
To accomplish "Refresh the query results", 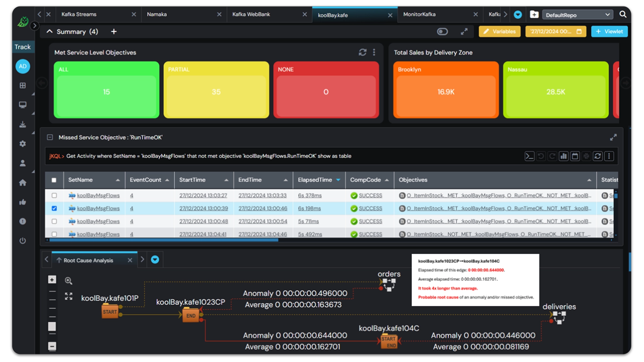I will pos(598,156).
